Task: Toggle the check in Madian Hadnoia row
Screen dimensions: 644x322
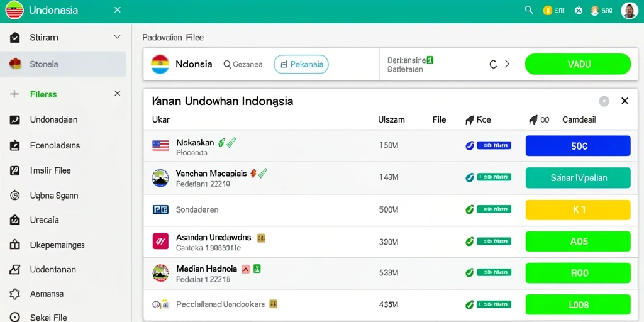Action: 469,272
